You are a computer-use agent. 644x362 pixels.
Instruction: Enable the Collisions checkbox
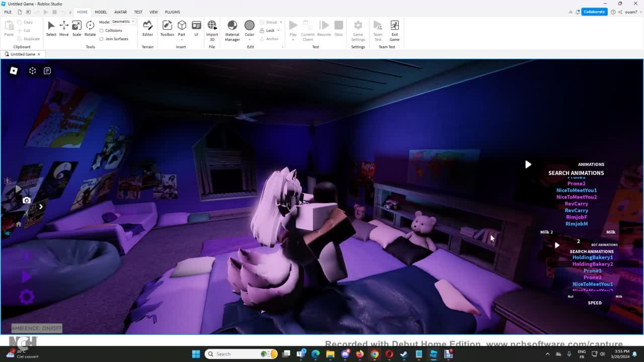(102, 31)
